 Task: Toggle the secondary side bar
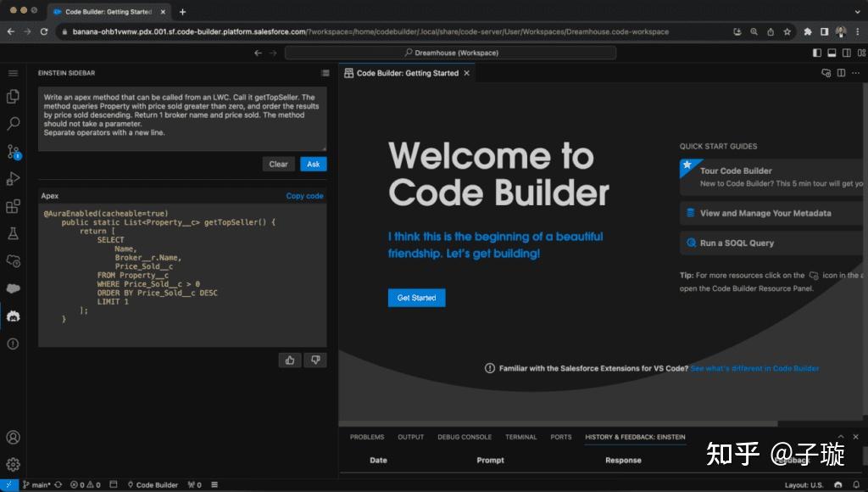pos(846,52)
